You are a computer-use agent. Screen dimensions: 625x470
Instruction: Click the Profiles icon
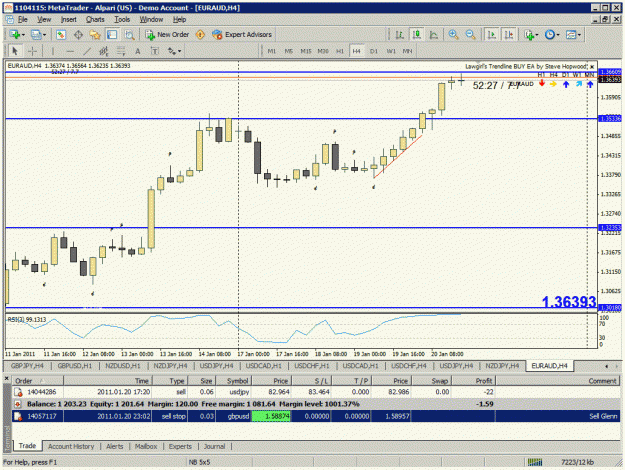pos(36,35)
